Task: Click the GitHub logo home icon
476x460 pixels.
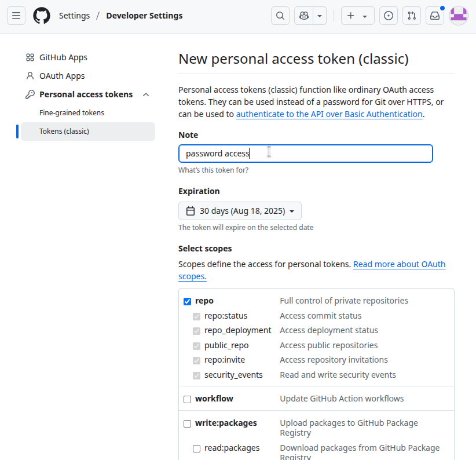Action: (42, 16)
